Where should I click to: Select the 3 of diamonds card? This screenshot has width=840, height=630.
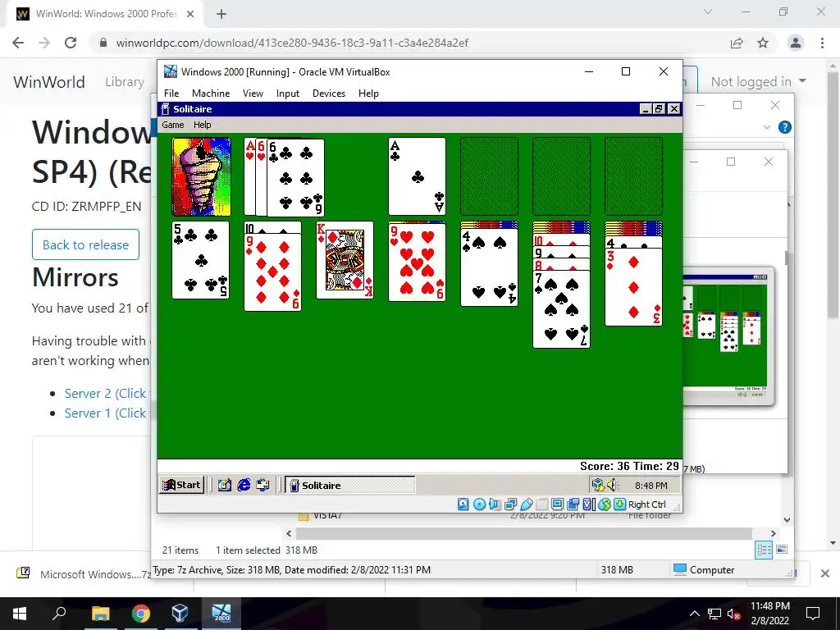(634, 287)
